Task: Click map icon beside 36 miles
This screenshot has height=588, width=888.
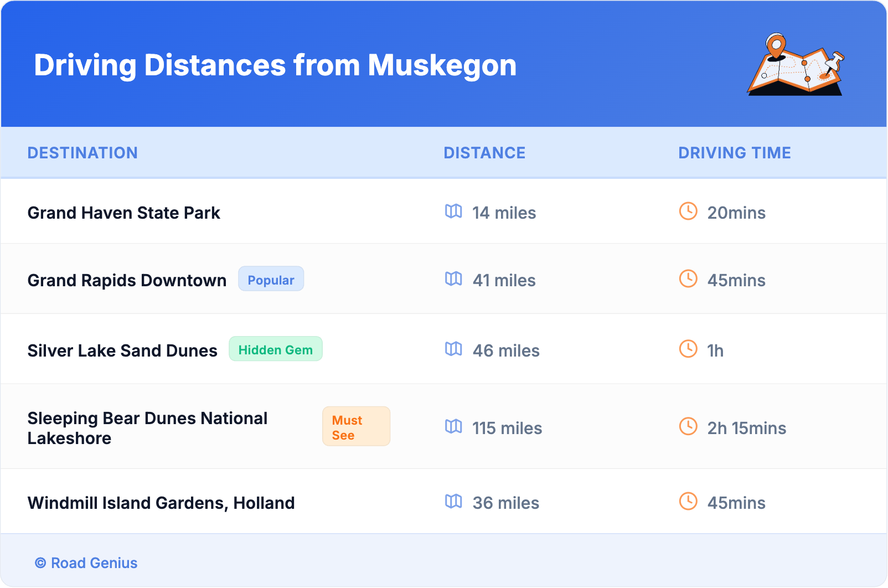Action: pyautogui.click(x=453, y=502)
